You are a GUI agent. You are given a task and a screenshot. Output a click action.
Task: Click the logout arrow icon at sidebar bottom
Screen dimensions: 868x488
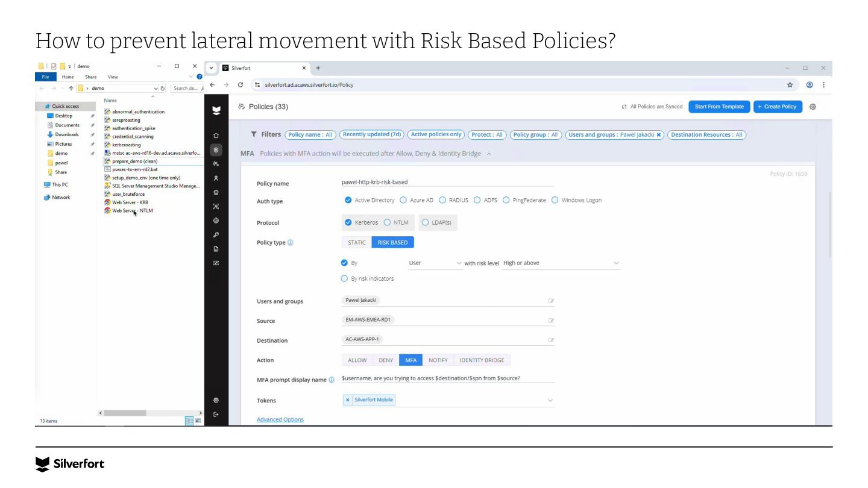pyautogui.click(x=216, y=414)
